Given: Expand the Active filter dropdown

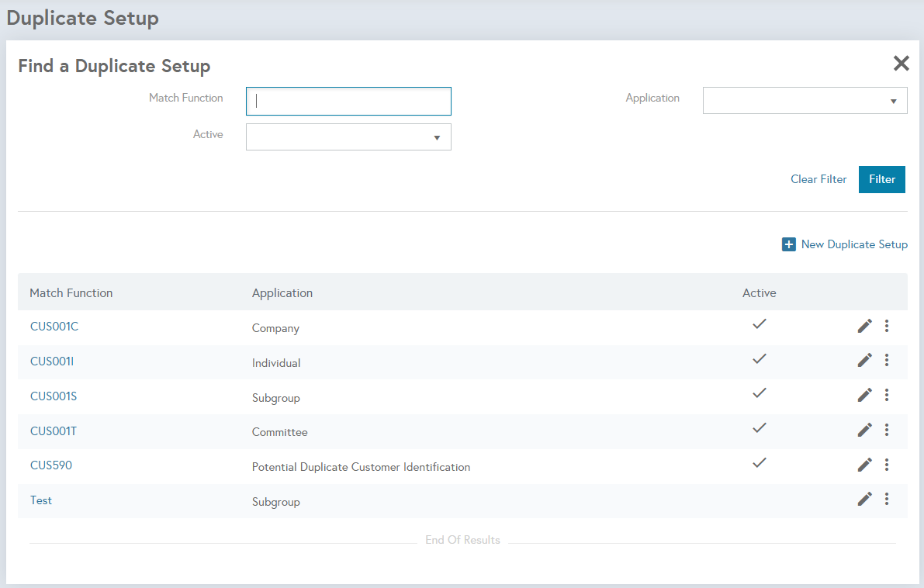Looking at the screenshot, I should (348, 137).
